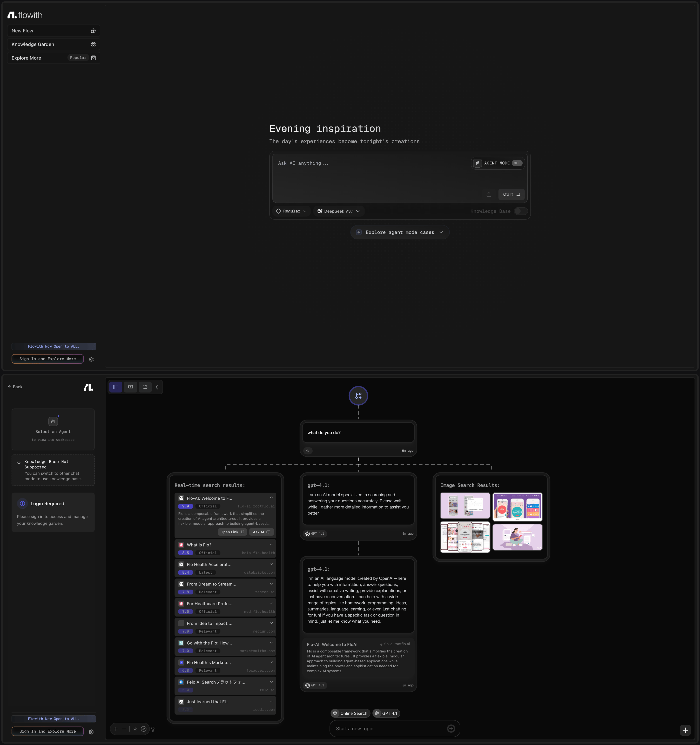
Task: Open the search list icon in canvas toolbar
Action: point(145,387)
